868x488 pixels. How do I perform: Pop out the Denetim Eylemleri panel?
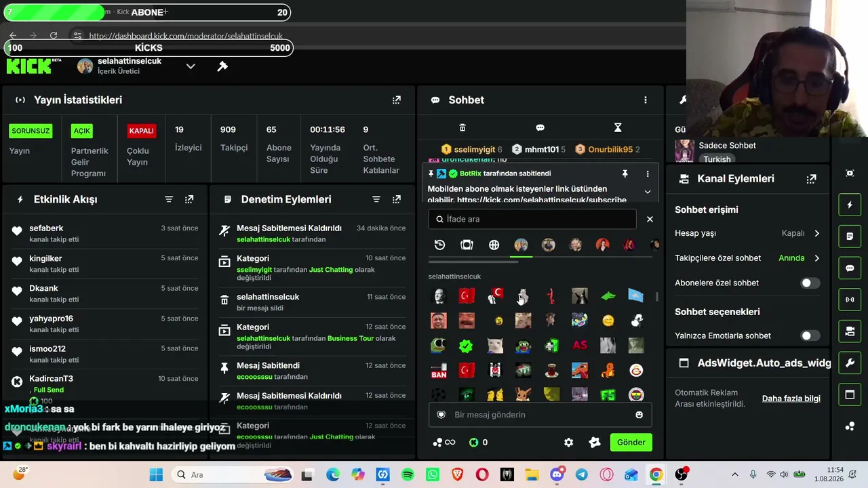coord(396,199)
